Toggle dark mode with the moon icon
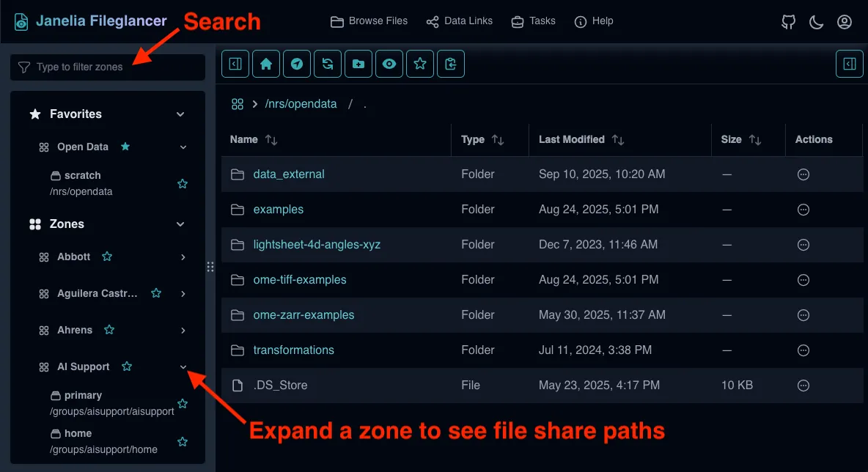The height and width of the screenshot is (472, 868). click(817, 22)
